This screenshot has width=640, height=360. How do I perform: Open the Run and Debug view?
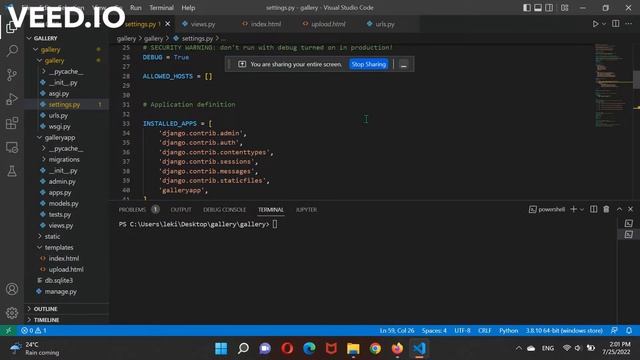pyautogui.click(x=12, y=99)
